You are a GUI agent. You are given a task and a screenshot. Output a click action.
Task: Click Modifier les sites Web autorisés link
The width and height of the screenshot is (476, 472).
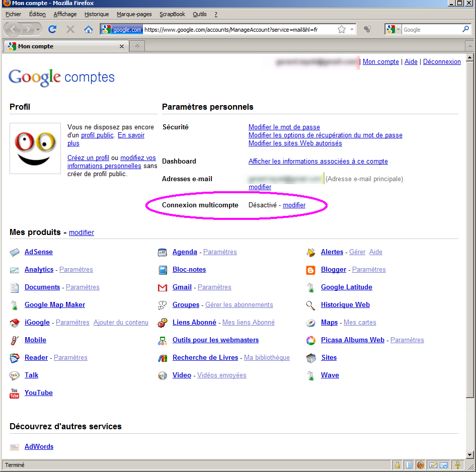coord(295,143)
